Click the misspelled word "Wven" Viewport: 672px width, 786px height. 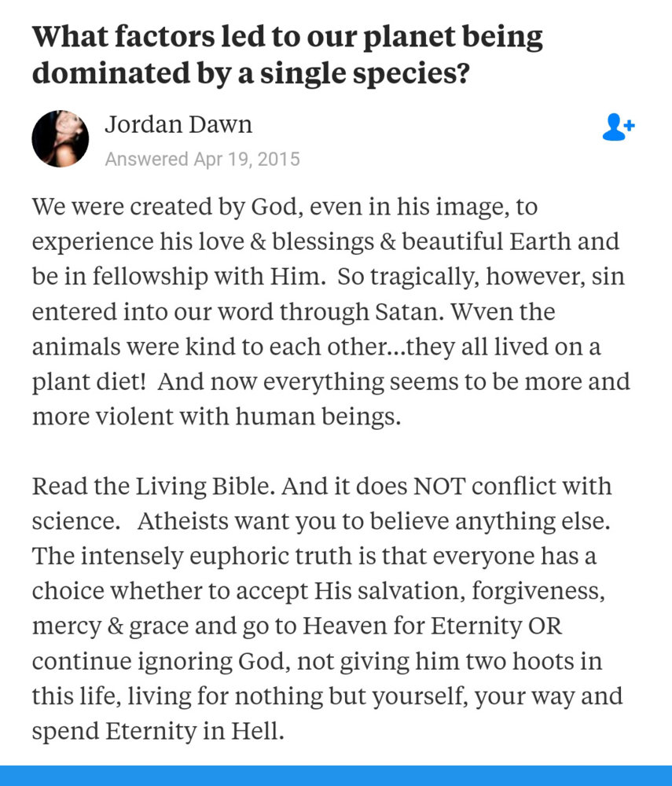click(478, 312)
